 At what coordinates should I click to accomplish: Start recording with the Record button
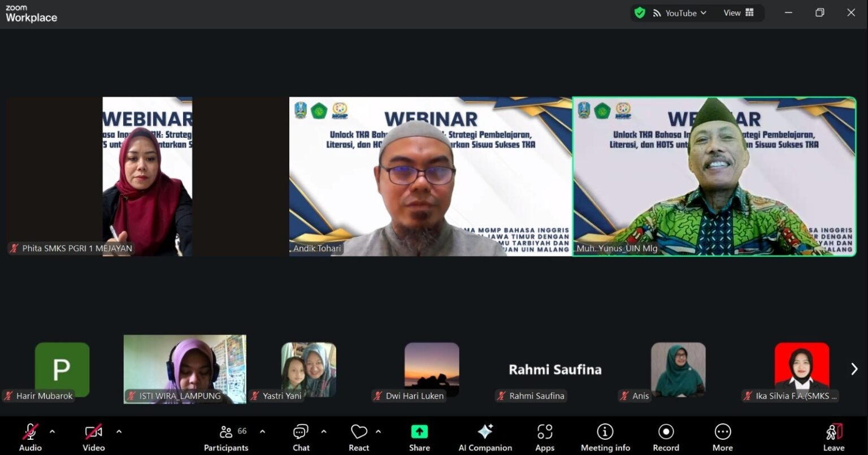pyautogui.click(x=666, y=437)
